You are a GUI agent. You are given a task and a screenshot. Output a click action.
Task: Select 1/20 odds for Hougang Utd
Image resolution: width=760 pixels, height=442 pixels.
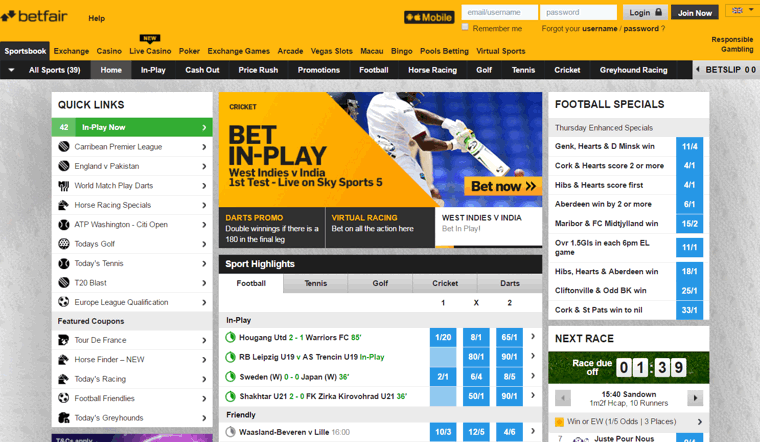[443, 337]
